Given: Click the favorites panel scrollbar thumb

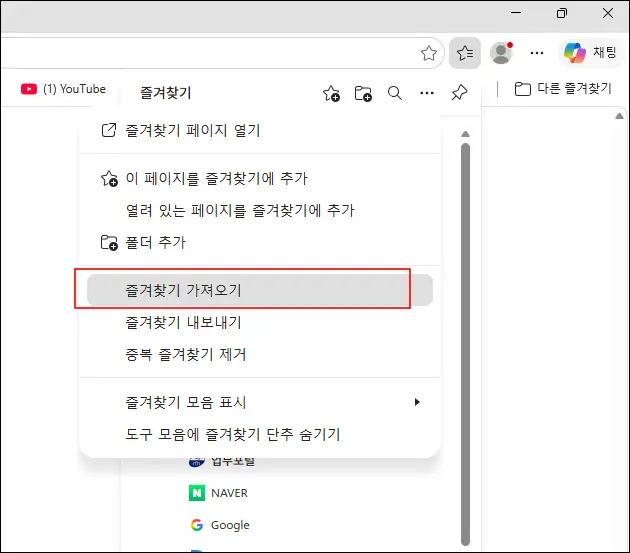Looking at the screenshot, I should pos(465,345).
